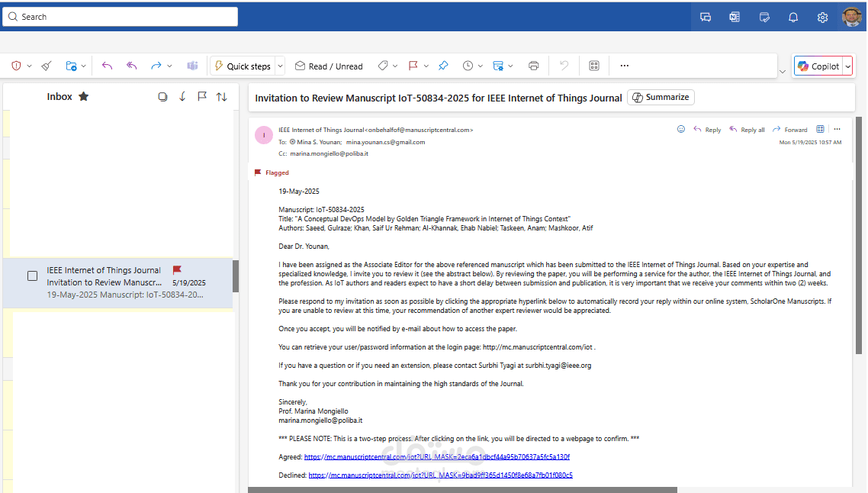Click recipient mina.younan.cs@gmail.com

click(x=385, y=143)
